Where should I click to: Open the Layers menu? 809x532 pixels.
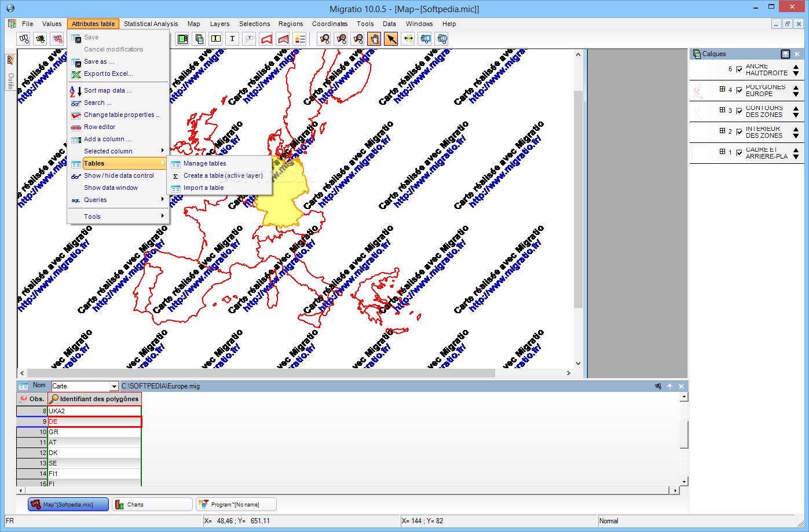point(219,24)
